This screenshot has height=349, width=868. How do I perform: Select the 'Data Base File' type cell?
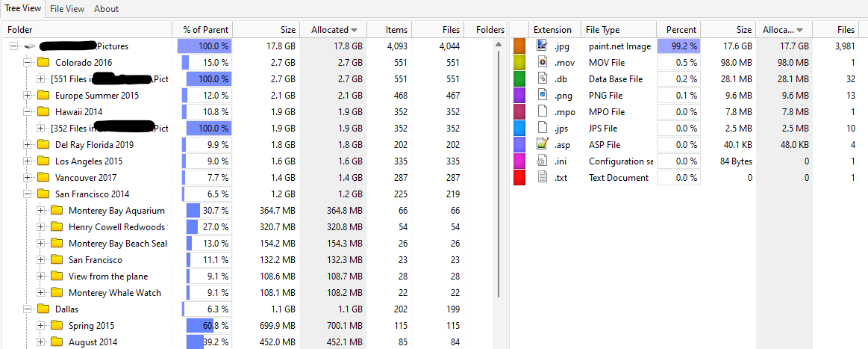(x=616, y=79)
